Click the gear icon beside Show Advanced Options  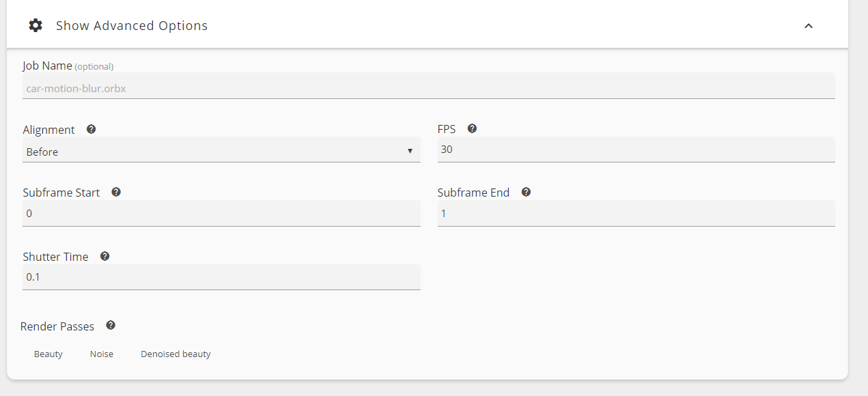pos(36,25)
